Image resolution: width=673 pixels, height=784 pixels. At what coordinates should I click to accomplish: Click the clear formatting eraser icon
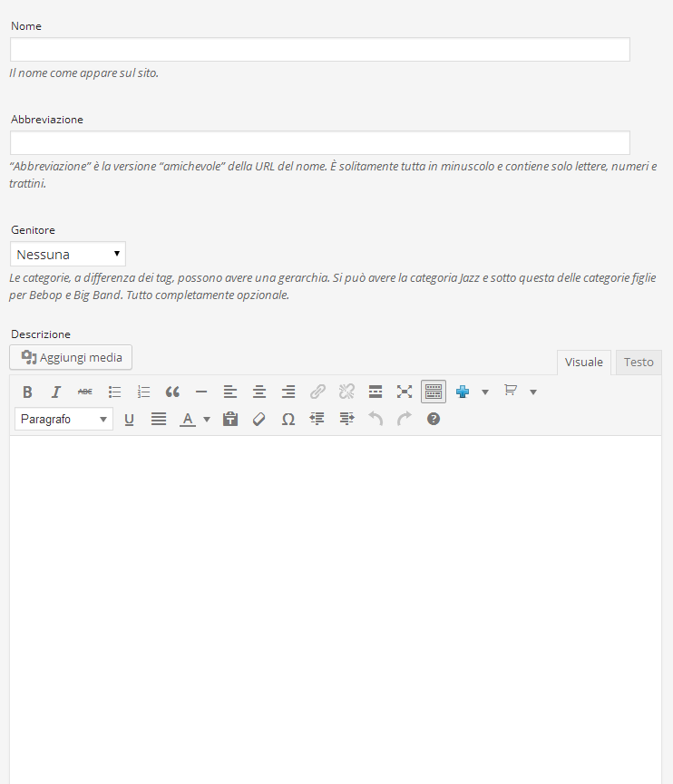(x=259, y=419)
